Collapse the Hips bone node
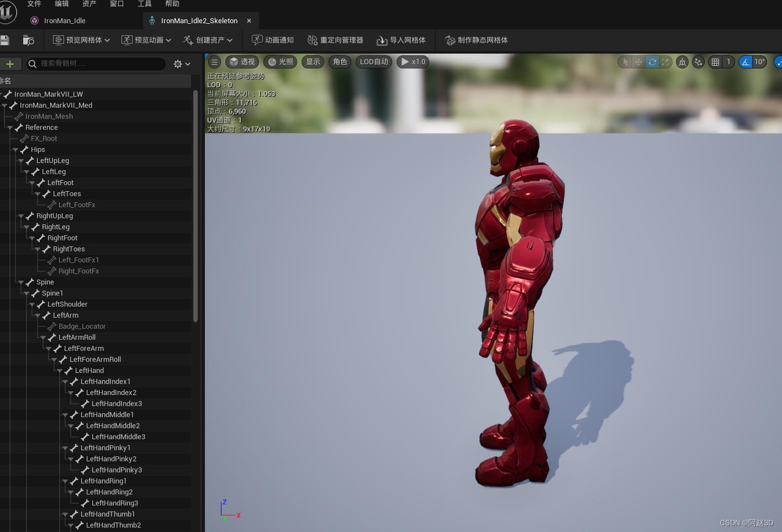Image resolution: width=782 pixels, height=532 pixels. click(x=15, y=150)
